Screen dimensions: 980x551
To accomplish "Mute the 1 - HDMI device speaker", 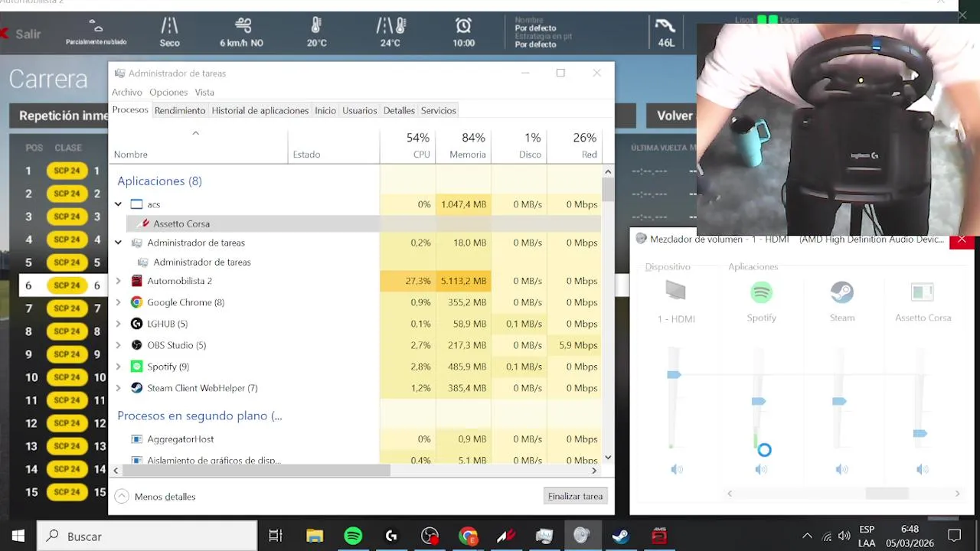I will point(677,469).
